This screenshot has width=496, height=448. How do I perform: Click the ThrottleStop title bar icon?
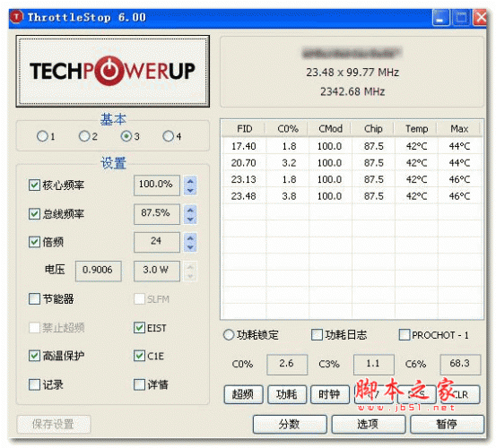click(x=17, y=17)
